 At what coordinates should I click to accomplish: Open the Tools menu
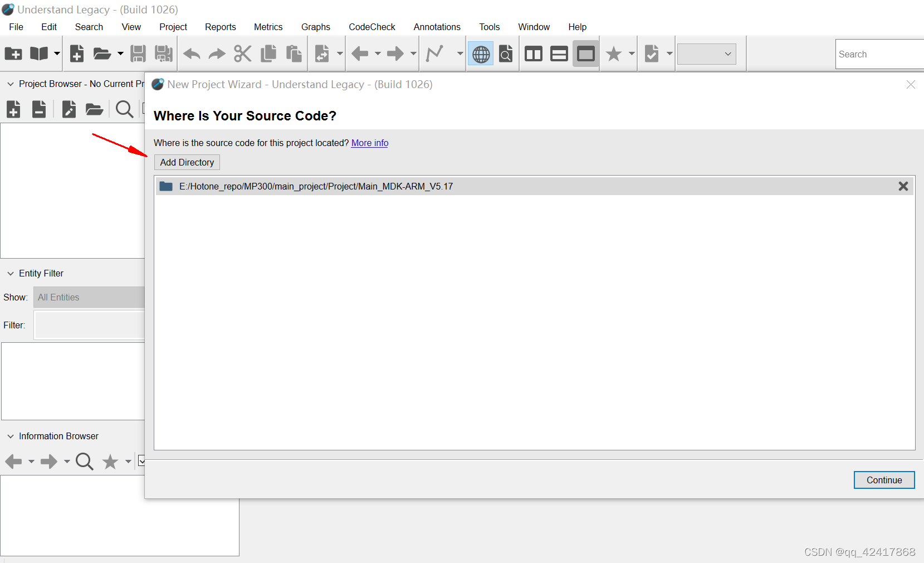490,27
